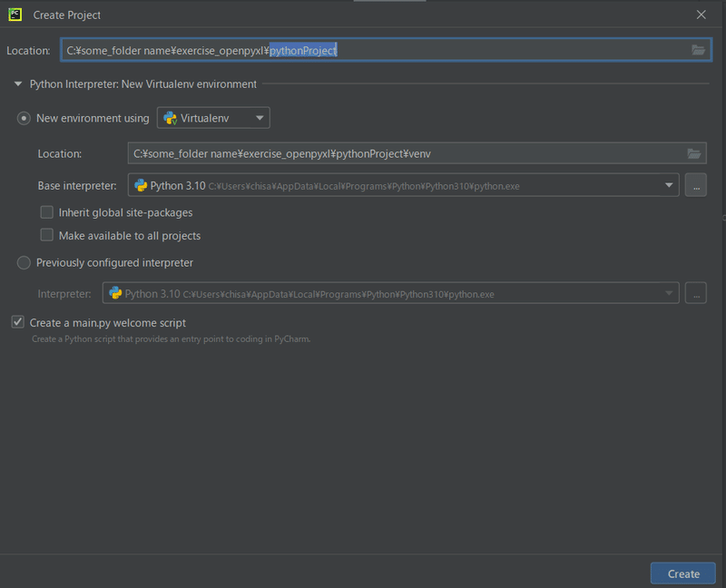
Task: Click the 'Base interpreter:' label
Action: [x=77, y=186]
